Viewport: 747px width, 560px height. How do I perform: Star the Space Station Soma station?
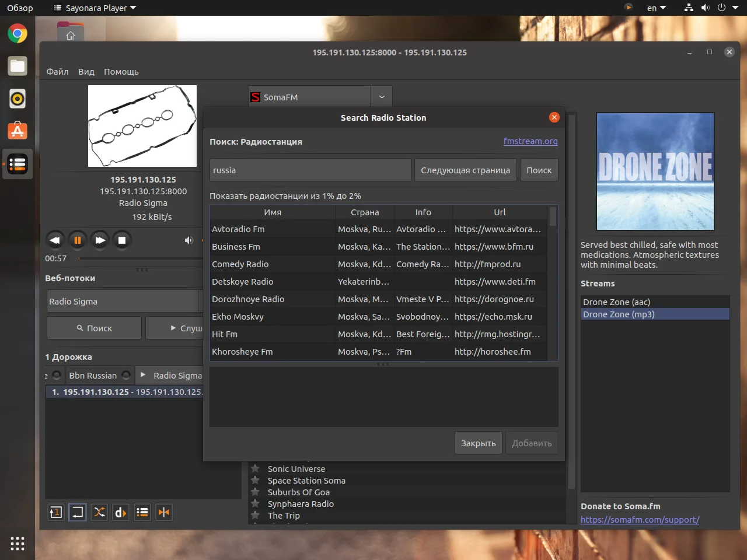(255, 480)
